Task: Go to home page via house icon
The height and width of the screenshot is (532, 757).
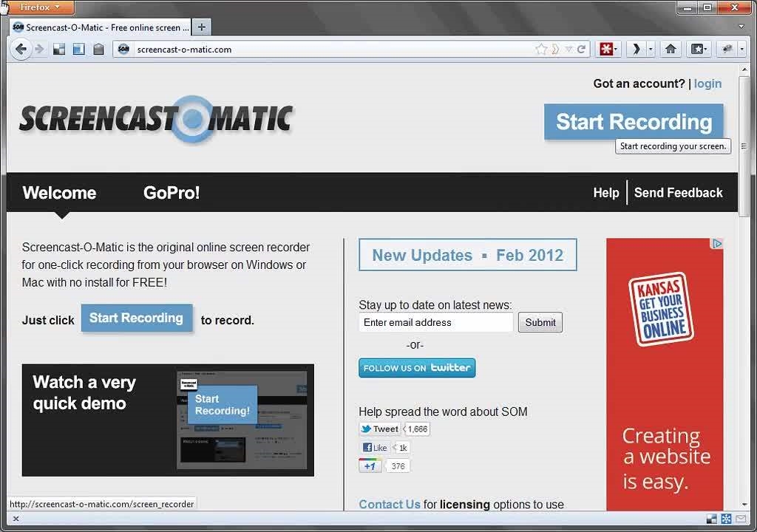Action: [671, 49]
